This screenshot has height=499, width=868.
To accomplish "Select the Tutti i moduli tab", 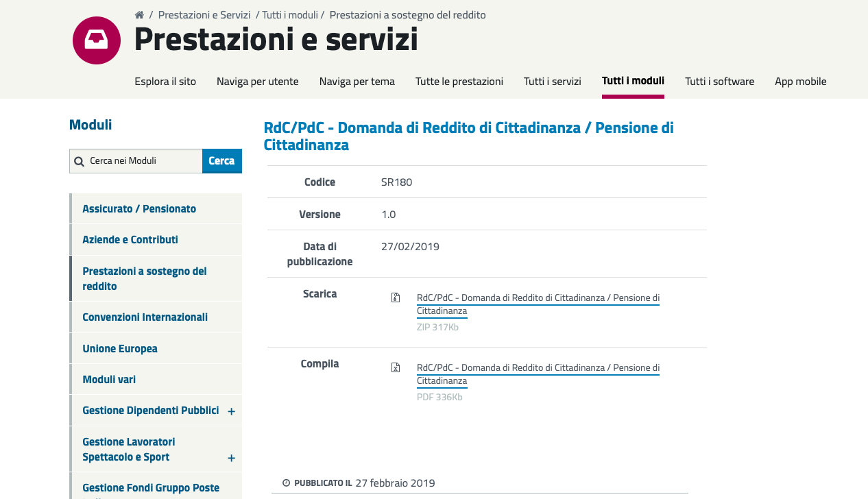I will coord(633,81).
